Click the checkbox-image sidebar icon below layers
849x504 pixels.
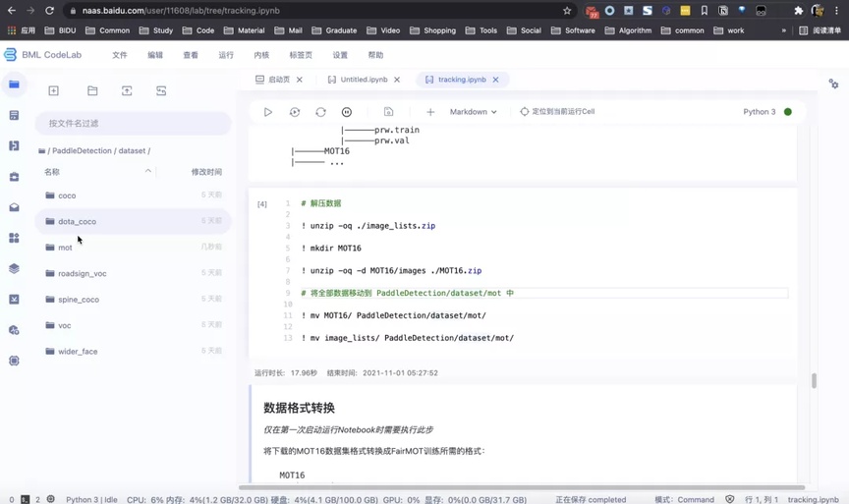14,299
